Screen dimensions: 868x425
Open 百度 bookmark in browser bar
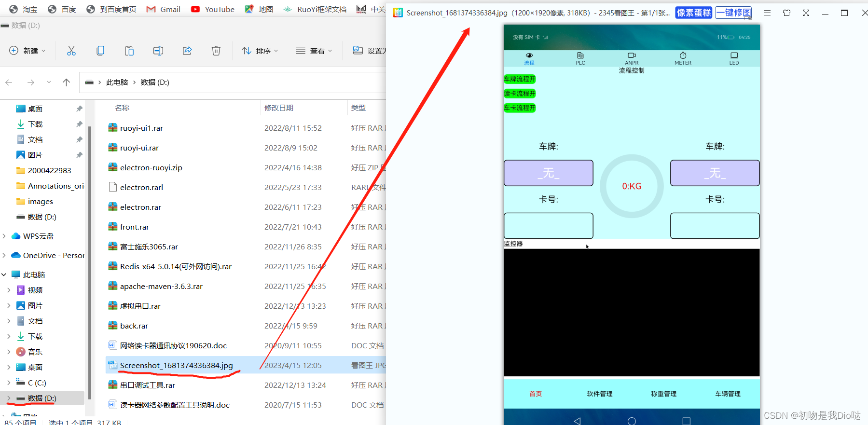pos(62,9)
